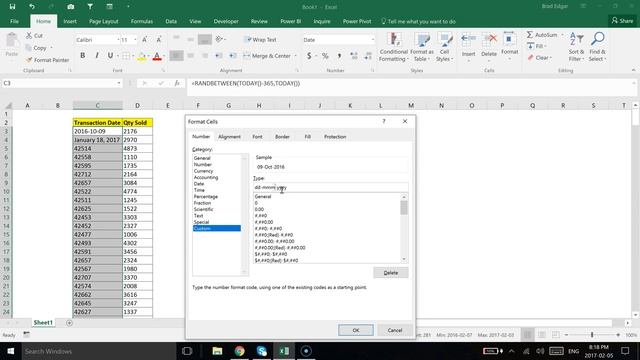Switch to the Insert ribbon tab
The width and height of the screenshot is (640, 360).
click(70, 21)
